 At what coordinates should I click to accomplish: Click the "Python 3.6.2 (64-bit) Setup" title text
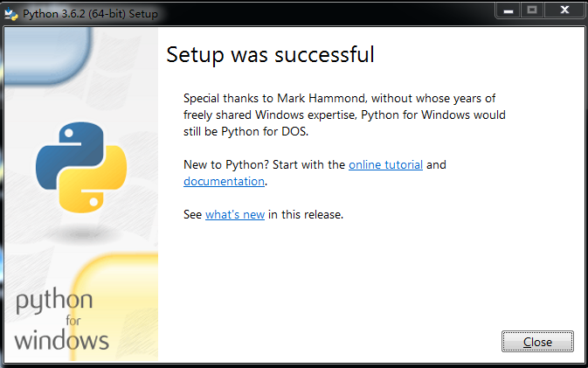click(x=90, y=14)
